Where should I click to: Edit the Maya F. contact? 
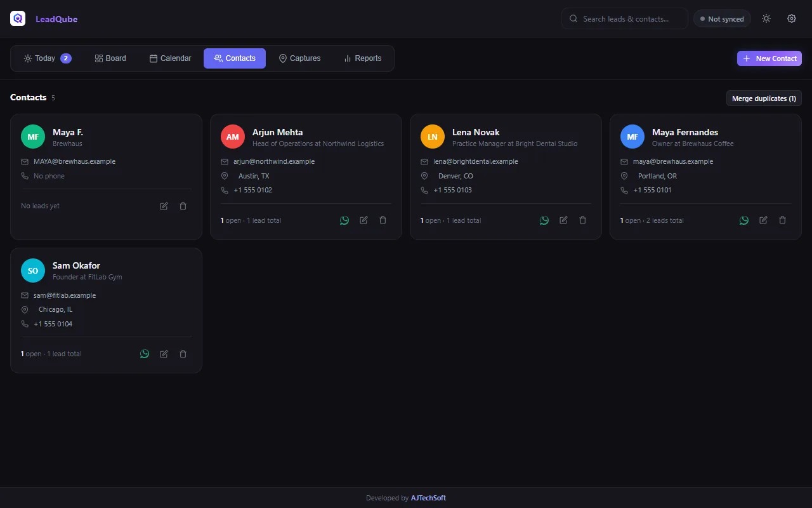point(164,206)
